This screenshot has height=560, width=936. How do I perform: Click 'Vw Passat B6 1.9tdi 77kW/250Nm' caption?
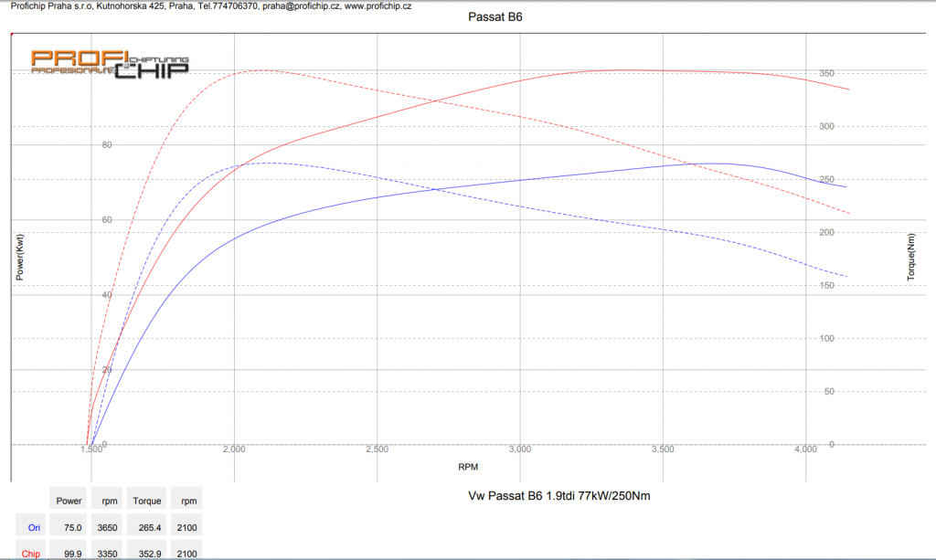pos(559,495)
